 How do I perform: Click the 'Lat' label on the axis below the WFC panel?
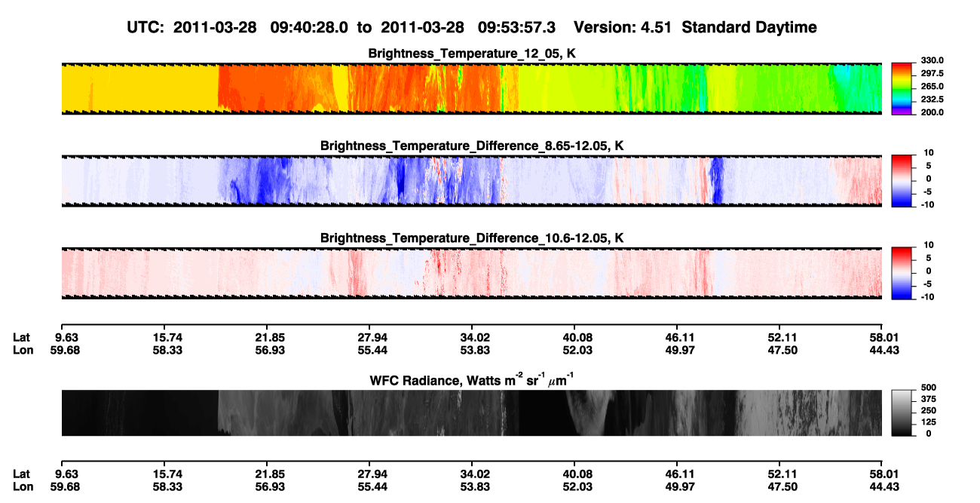[x=22, y=474]
